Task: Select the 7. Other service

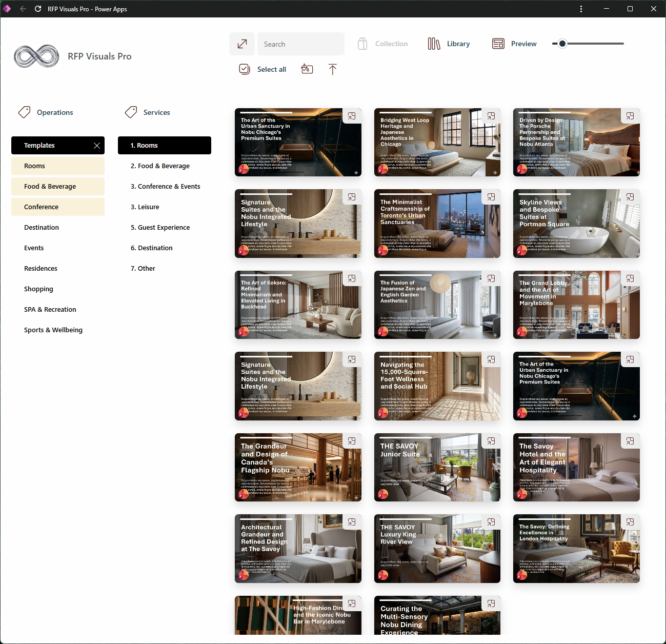Action: [x=165, y=269]
